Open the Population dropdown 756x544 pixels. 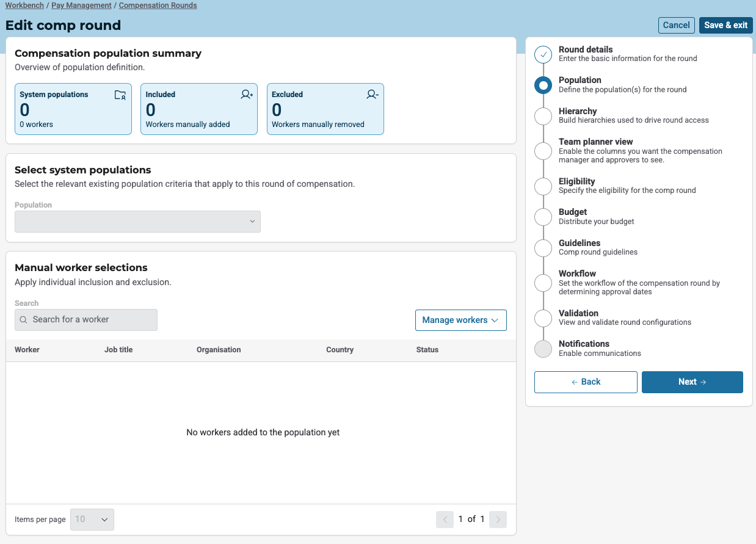click(137, 222)
